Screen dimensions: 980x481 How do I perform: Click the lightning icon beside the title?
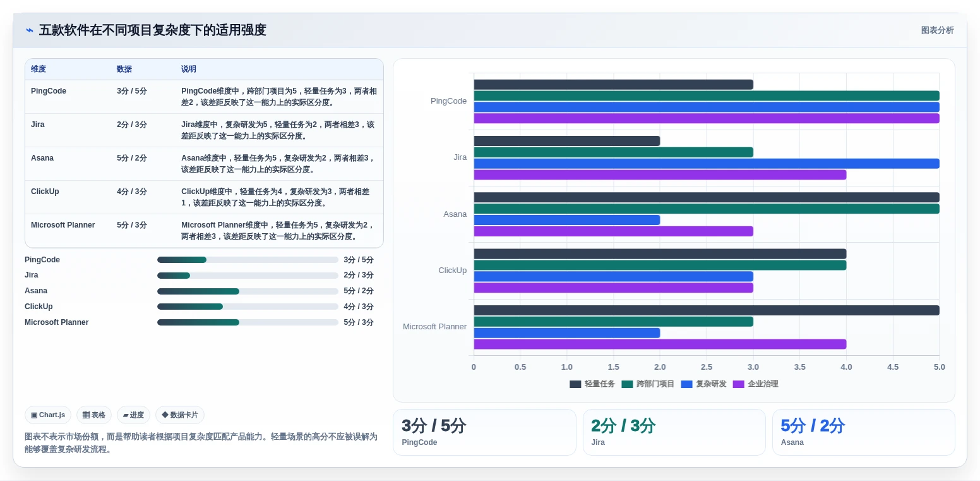pos(30,30)
